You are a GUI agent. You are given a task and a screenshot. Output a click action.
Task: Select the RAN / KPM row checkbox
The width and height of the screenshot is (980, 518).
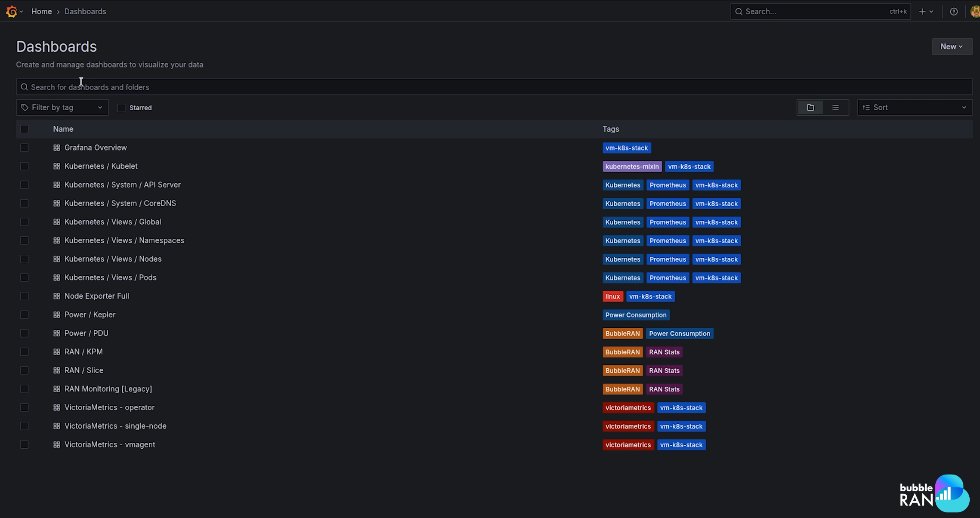(24, 352)
